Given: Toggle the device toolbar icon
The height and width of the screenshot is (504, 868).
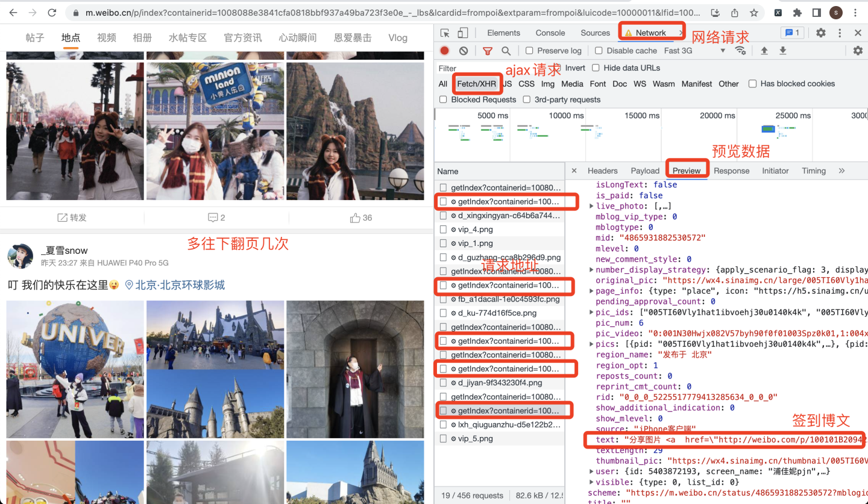Looking at the screenshot, I should (x=463, y=33).
